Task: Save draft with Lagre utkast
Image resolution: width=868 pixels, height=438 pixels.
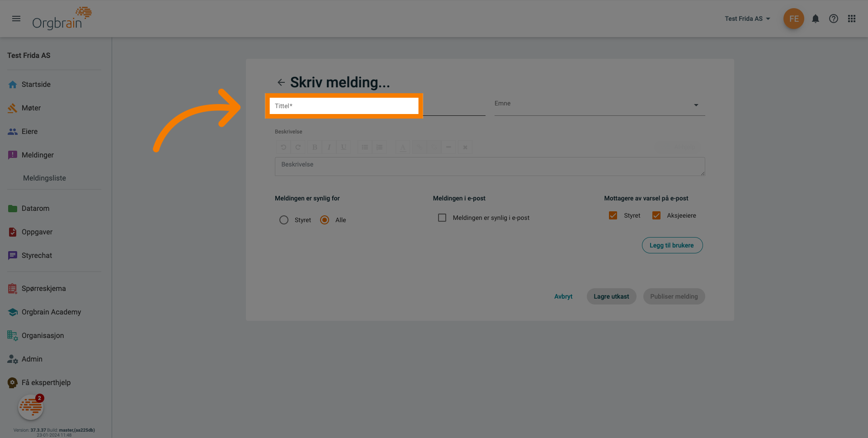Action: pos(611,296)
